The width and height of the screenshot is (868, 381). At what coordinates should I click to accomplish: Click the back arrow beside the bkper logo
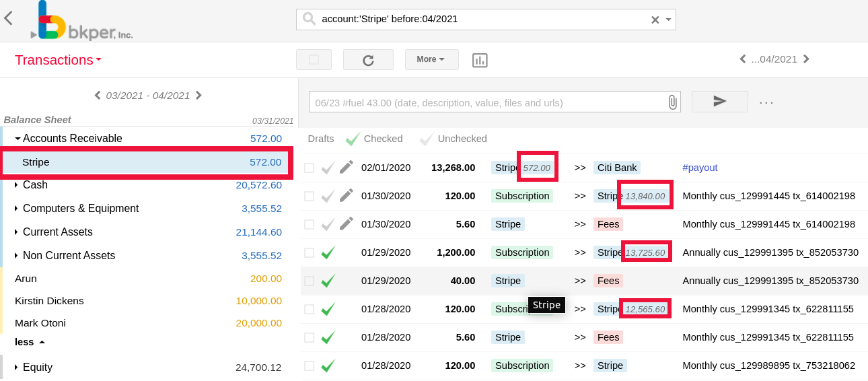coord(9,18)
